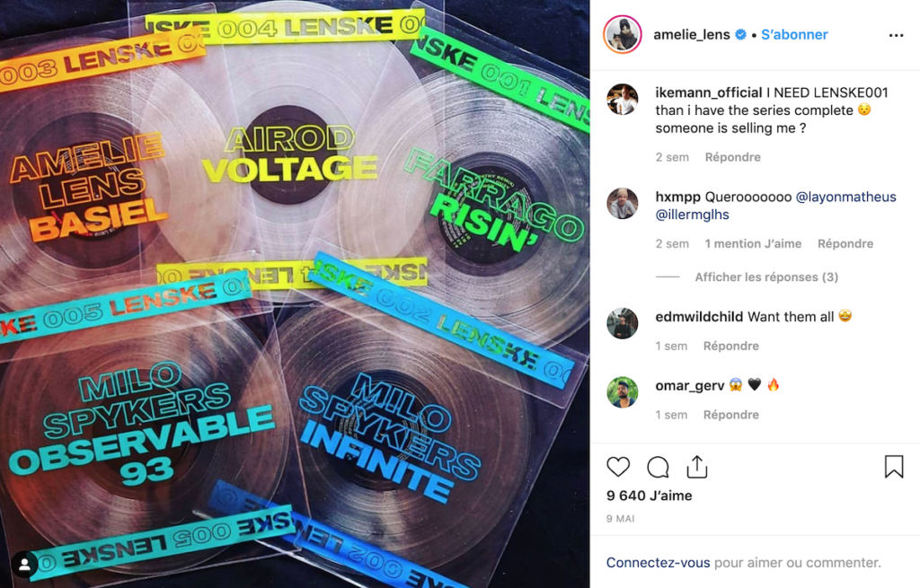This screenshot has height=588, width=920.
Task: Open the @layonmatheus mention
Action: pos(845,197)
